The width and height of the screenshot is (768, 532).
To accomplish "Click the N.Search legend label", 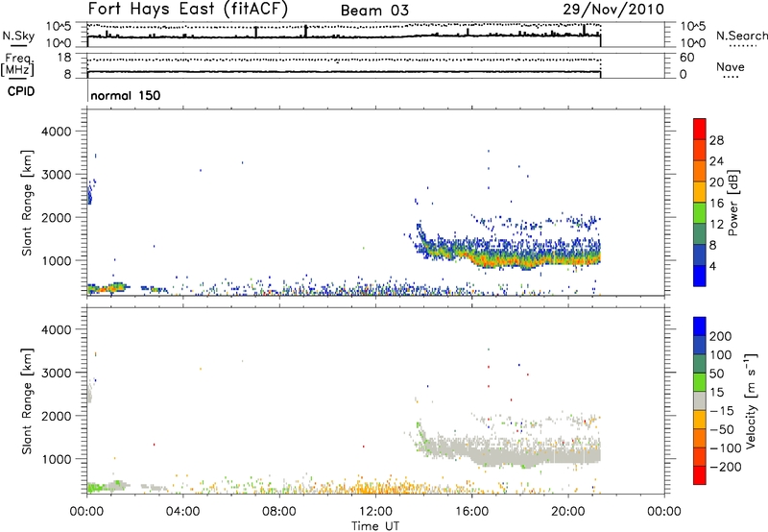I will (741, 36).
